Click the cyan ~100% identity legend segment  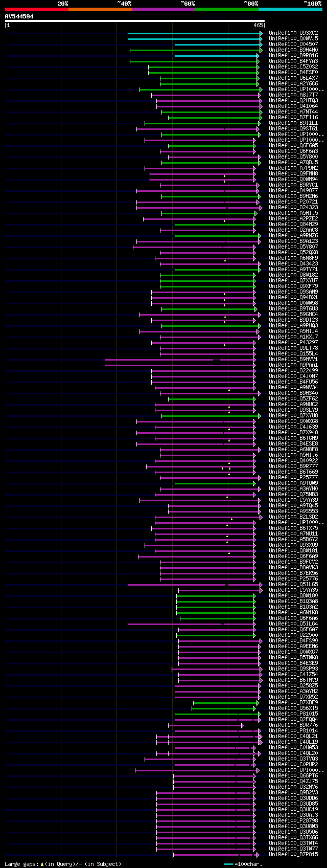point(290,9)
